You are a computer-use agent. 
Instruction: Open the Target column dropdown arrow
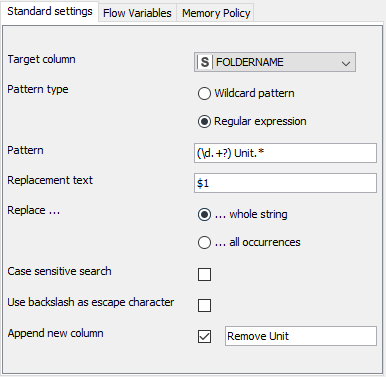click(x=346, y=63)
